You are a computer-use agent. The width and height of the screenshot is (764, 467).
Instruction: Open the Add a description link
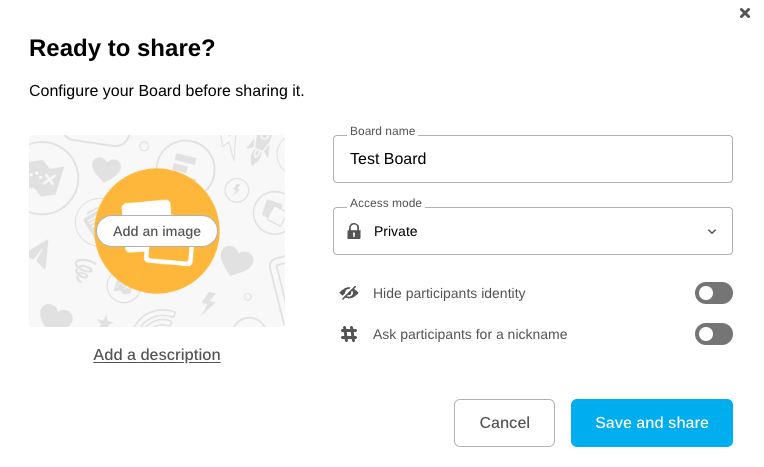coord(157,354)
